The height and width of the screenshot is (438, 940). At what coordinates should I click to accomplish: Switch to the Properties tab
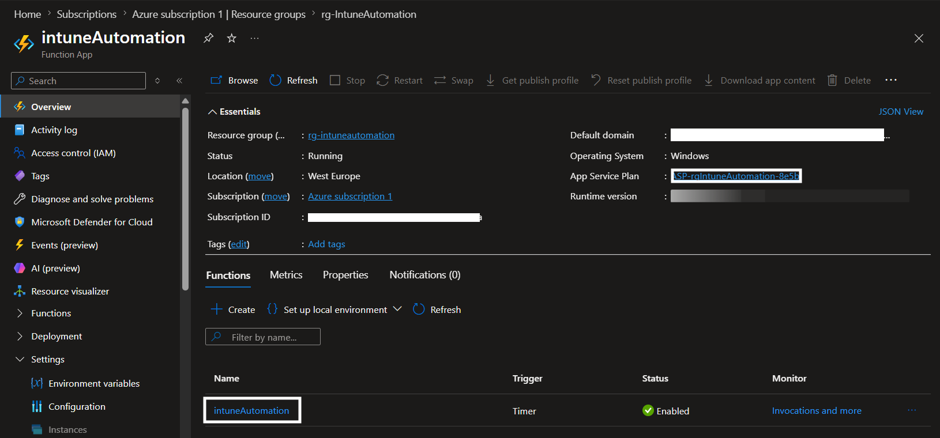(x=345, y=275)
